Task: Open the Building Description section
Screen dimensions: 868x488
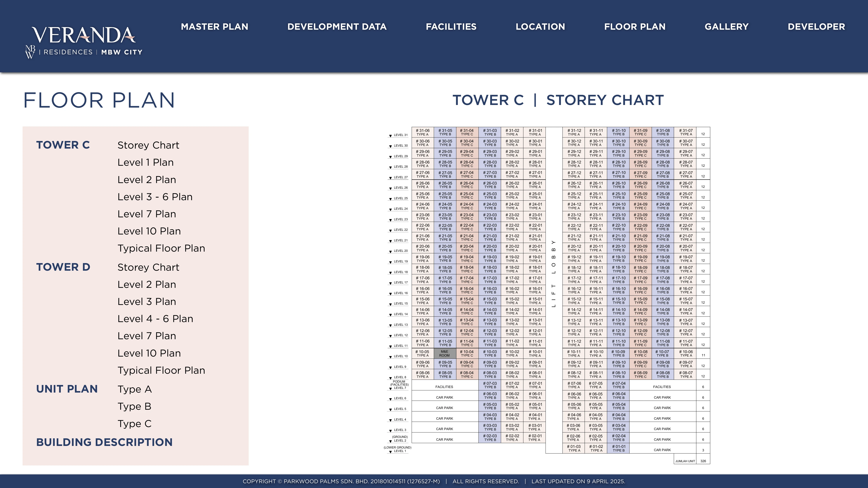Action: 104,442
